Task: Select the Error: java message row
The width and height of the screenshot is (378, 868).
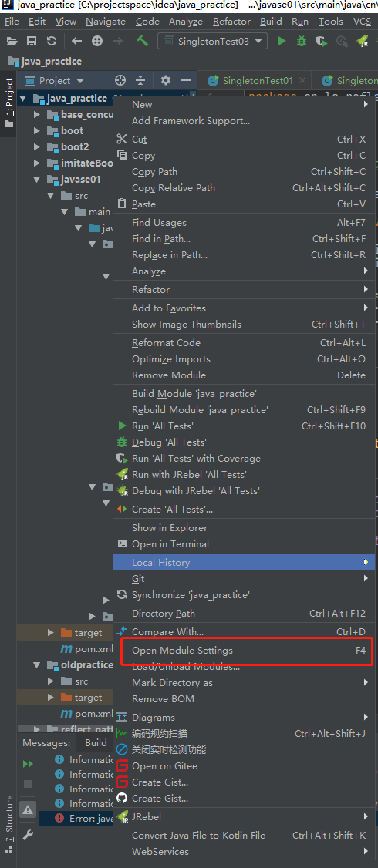Action: click(76, 818)
